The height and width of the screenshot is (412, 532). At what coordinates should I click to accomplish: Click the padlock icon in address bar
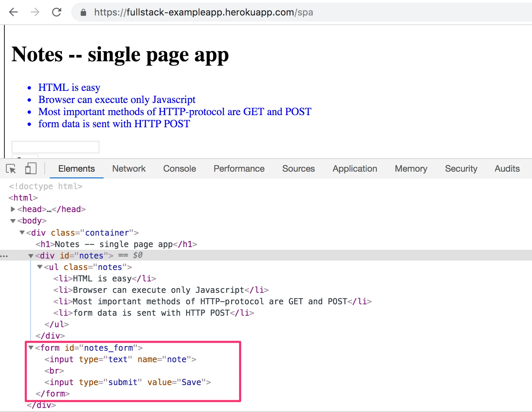tap(83, 13)
